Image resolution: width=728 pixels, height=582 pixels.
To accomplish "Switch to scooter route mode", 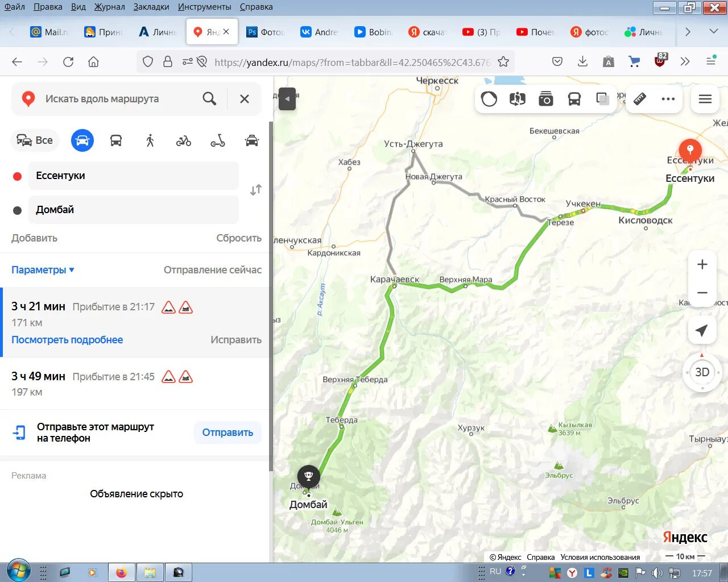I will (218, 140).
